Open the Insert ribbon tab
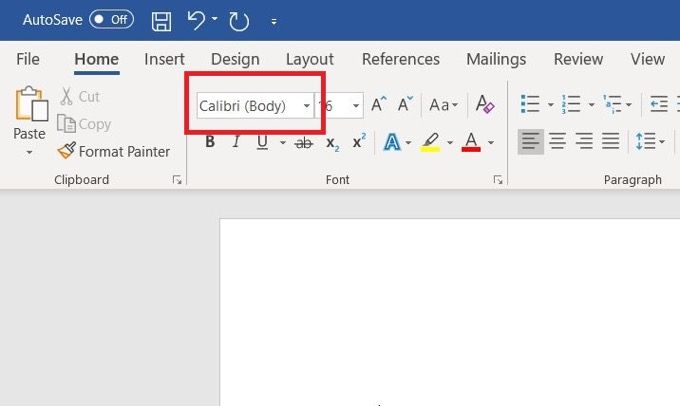The image size is (680, 406). (x=164, y=59)
